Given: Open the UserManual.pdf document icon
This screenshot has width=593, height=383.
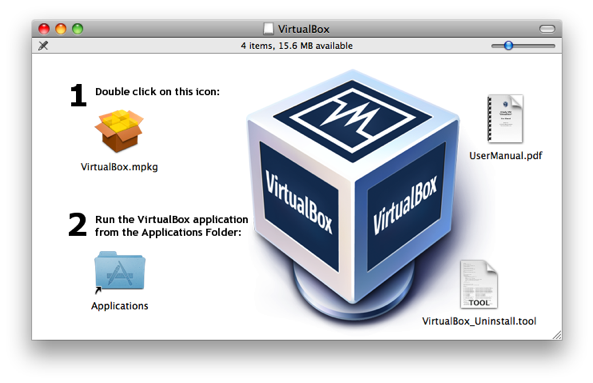Looking at the screenshot, I should [x=505, y=119].
